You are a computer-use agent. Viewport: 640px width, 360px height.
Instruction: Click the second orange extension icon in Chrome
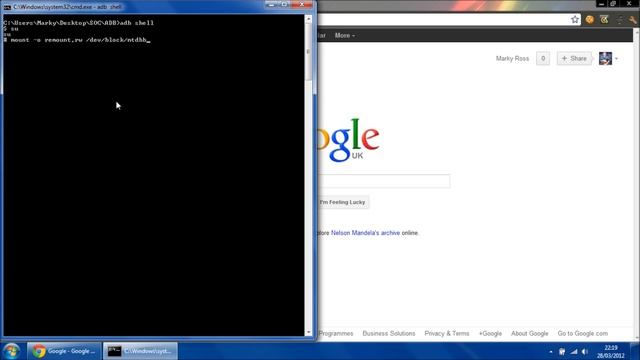pos(604,19)
